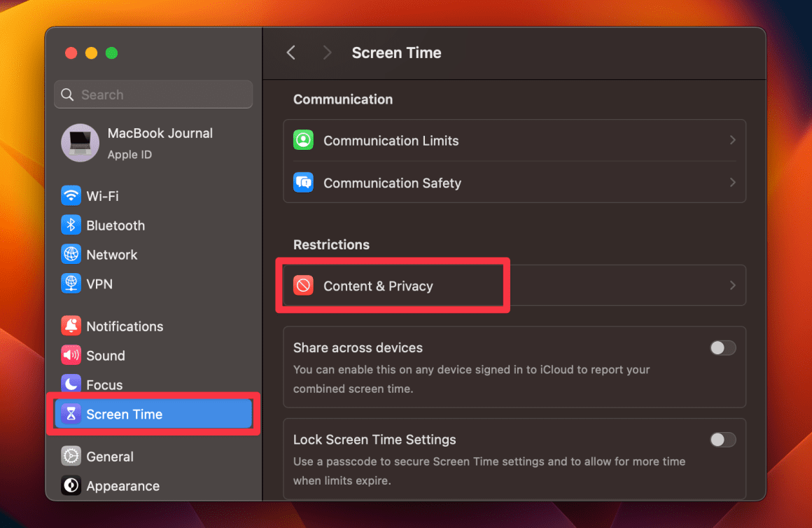Click the back arrow to previous page
Image resolution: width=812 pixels, height=528 pixels.
(x=290, y=53)
